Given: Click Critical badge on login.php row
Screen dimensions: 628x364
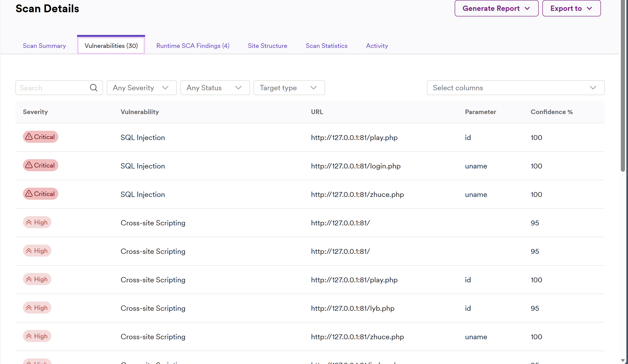Looking at the screenshot, I should pos(40,165).
